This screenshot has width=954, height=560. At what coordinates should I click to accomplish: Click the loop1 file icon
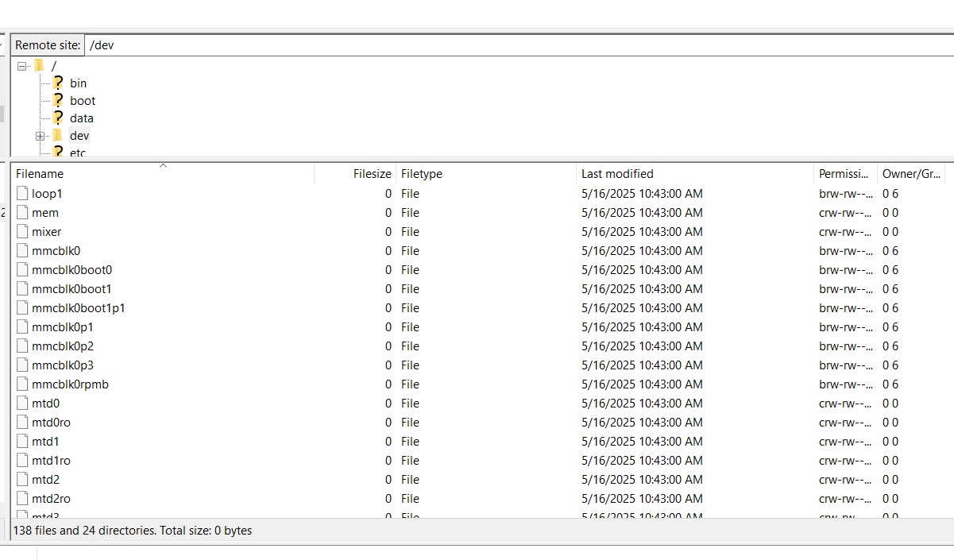tap(22, 193)
